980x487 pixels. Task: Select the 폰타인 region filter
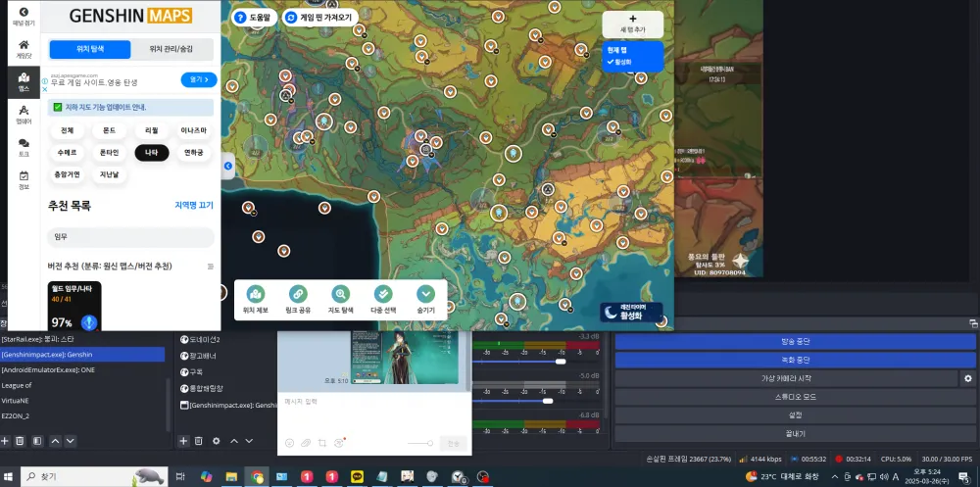(109, 153)
